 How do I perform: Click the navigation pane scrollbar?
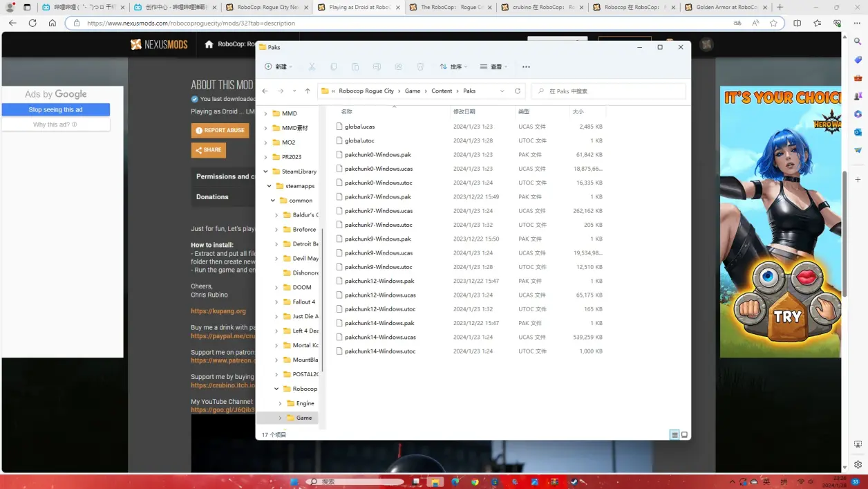322,299
